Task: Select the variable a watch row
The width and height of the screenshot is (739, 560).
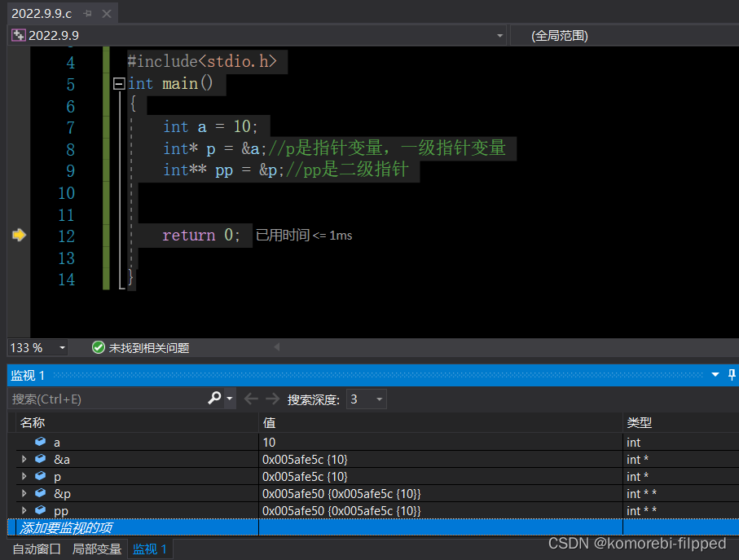Action: tap(373, 442)
